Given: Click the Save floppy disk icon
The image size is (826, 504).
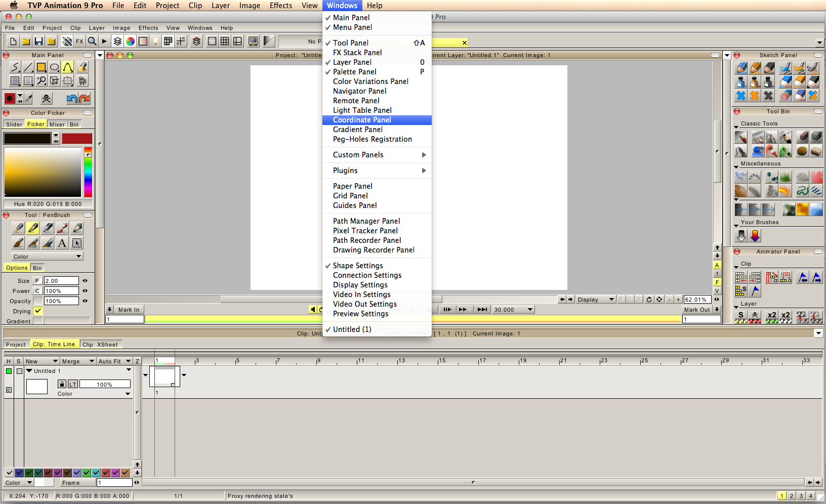Looking at the screenshot, I should coord(38,41).
